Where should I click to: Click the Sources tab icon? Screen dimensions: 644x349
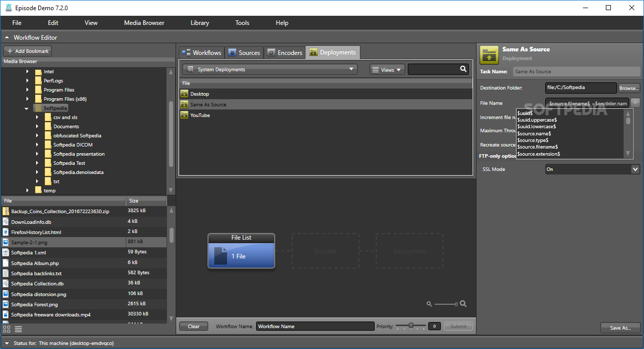(232, 52)
